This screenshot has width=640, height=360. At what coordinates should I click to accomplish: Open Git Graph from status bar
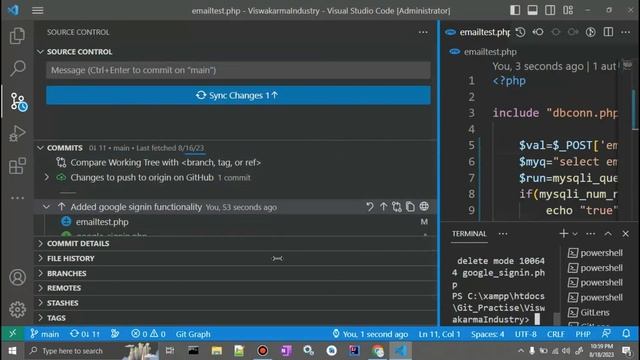[193, 334]
